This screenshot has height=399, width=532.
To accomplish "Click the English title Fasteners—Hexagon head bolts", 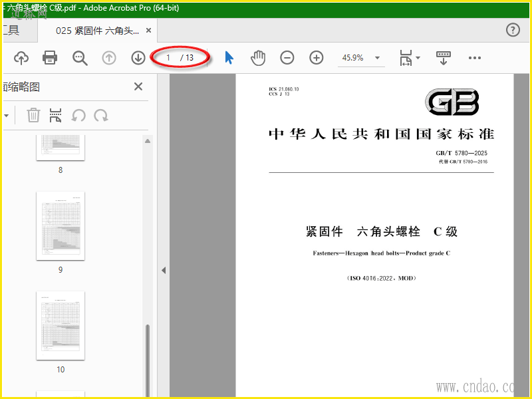I will tap(381, 253).
